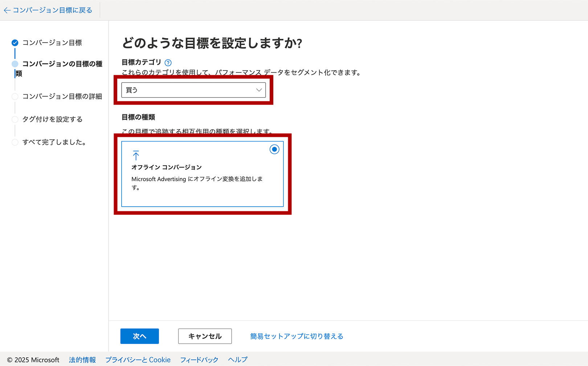Click the radio control inside the goal type card
The image size is (588, 366).
(274, 149)
